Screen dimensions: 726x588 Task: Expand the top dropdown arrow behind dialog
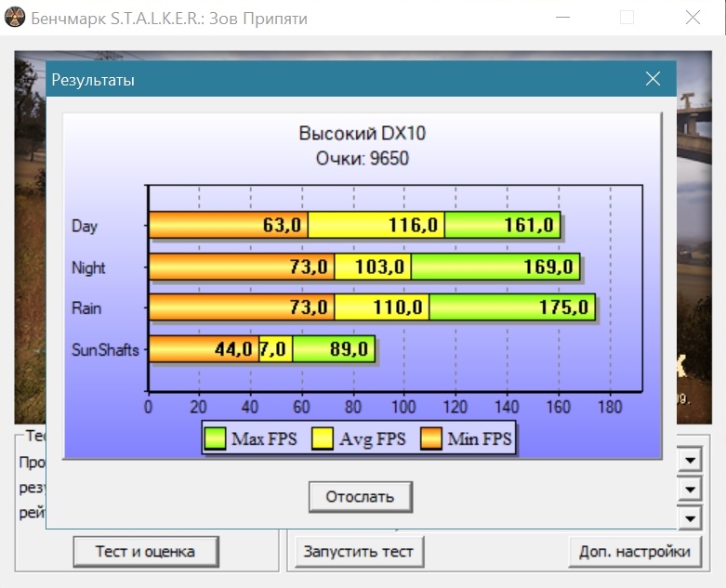pos(691,460)
